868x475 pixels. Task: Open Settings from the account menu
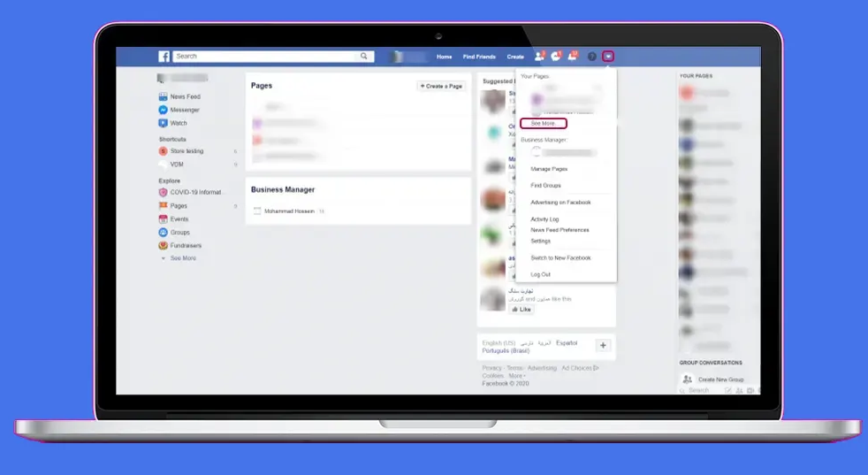coord(540,241)
